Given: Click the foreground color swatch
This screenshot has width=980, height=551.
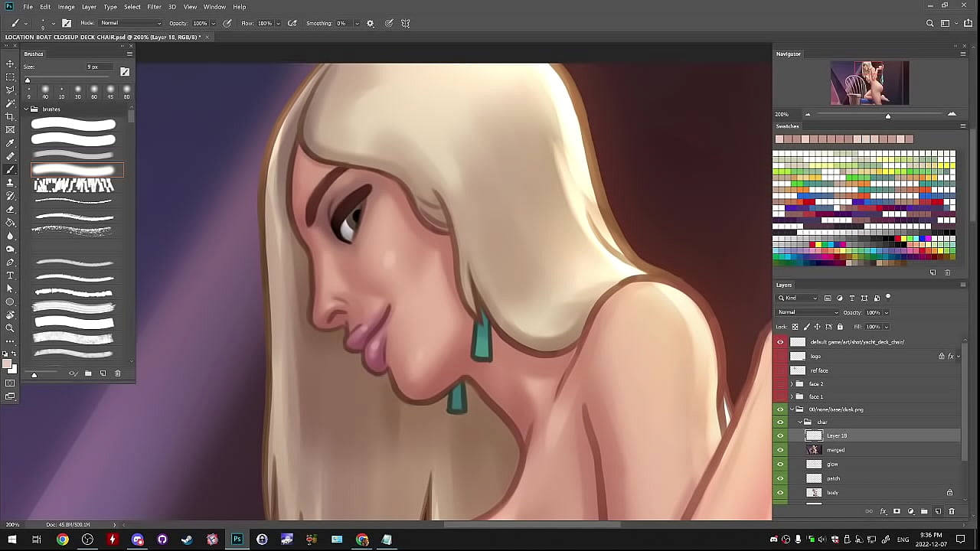Looking at the screenshot, I should (x=8, y=364).
